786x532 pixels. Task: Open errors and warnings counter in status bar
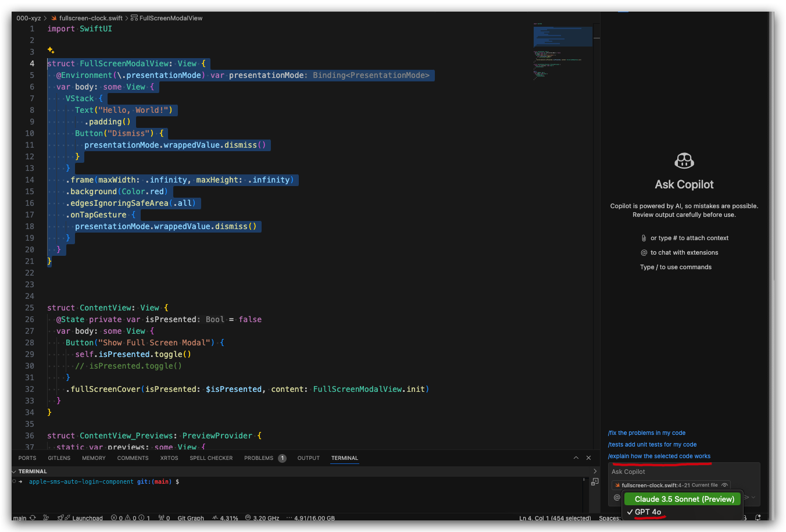tap(130, 518)
